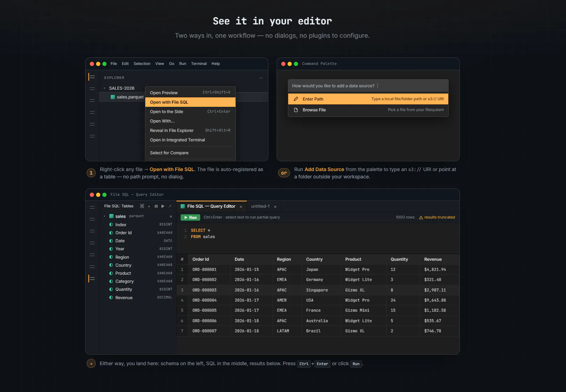Click the FROM sales line in the editor
566x392 pixels.
203,237
